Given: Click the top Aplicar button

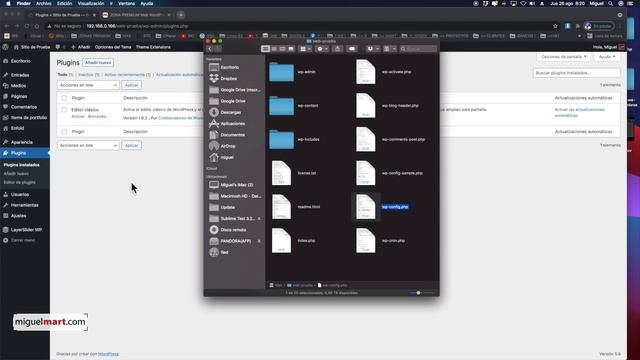Looking at the screenshot, I should coord(131,85).
